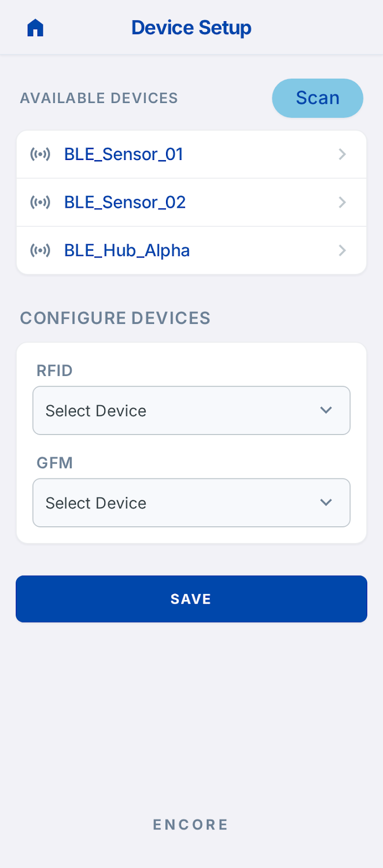The height and width of the screenshot is (868, 383).
Task: Open the RFID Select Device combo box
Action: point(191,411)
